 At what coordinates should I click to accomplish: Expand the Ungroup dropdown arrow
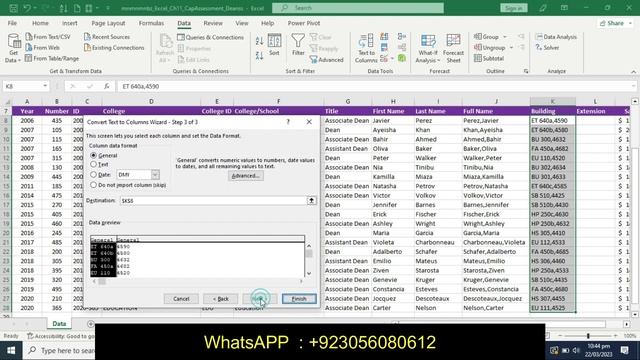pos(511,48)
